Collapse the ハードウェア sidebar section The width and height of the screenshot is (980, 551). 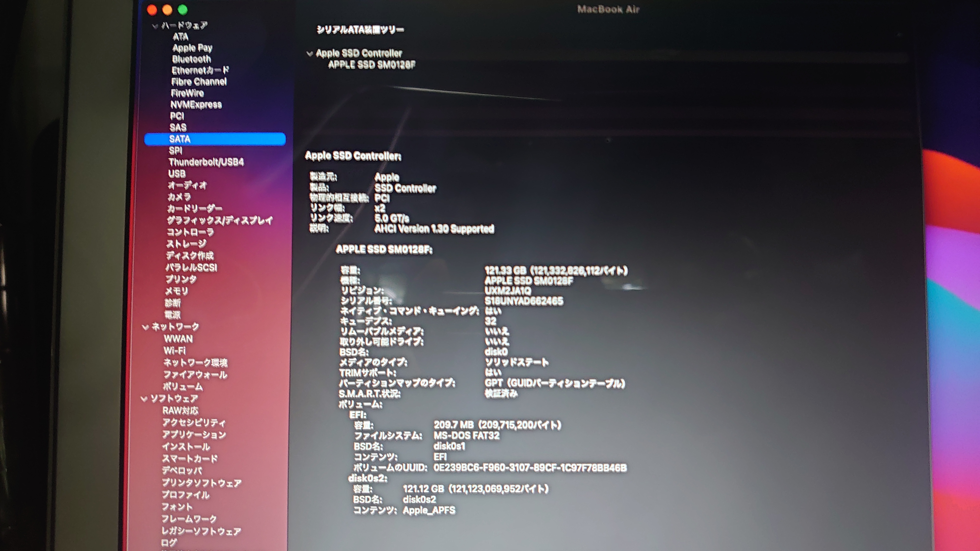click(155, 26)
